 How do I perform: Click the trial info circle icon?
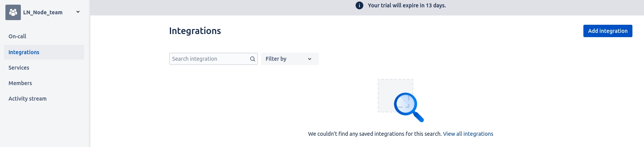click(359, 5)
